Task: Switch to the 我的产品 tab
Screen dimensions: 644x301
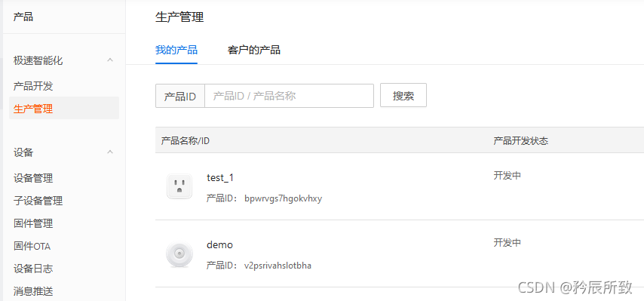Action: [176, 50]
